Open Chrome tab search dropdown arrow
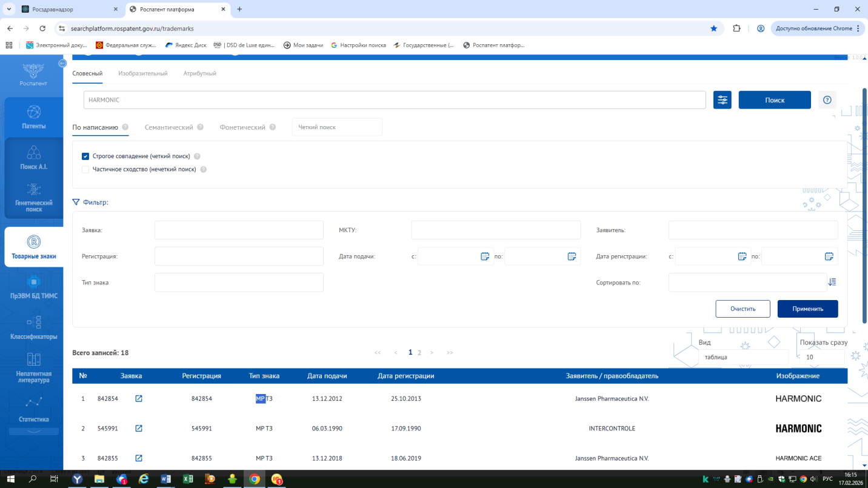Screen dimensions: 868x488 point(9,9)
